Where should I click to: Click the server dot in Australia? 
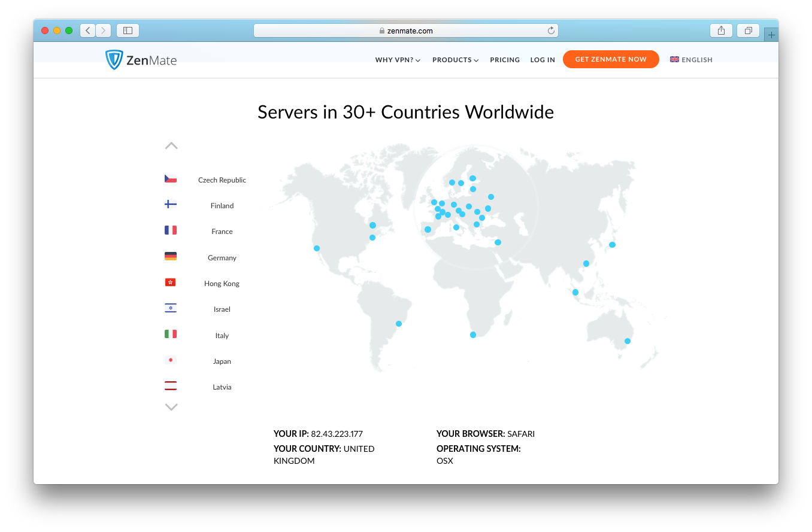tap(628, 341)
